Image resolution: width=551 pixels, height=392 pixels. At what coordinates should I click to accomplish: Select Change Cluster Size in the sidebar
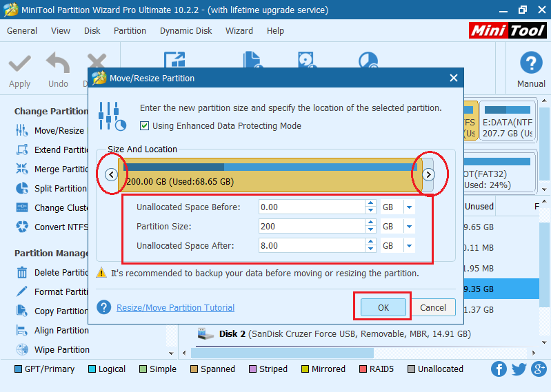[50, 208]
